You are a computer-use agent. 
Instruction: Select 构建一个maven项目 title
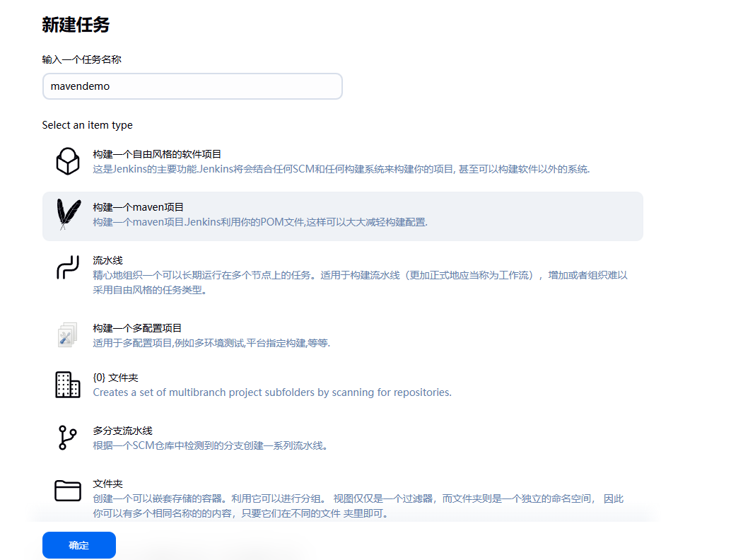click(138, 207)
